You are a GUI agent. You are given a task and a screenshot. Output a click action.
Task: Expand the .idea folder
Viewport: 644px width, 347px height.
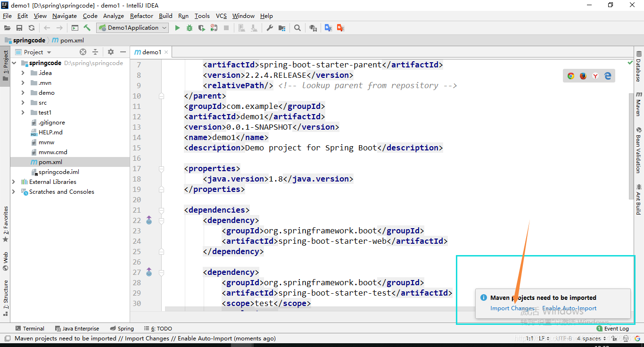point(23,73)
